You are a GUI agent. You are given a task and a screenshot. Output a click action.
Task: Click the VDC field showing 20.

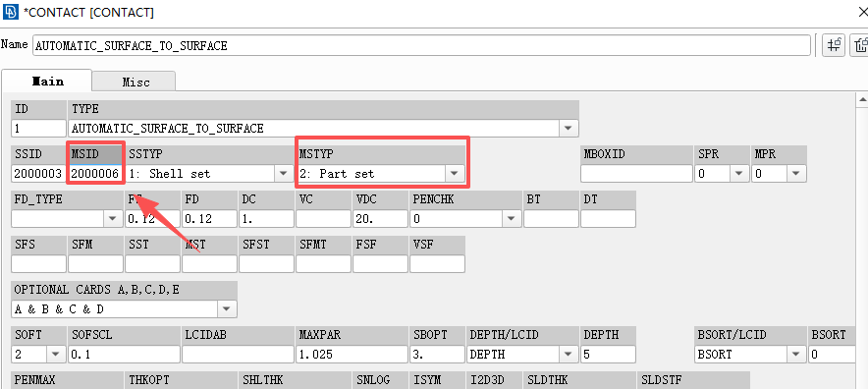[x=380, y=219]
